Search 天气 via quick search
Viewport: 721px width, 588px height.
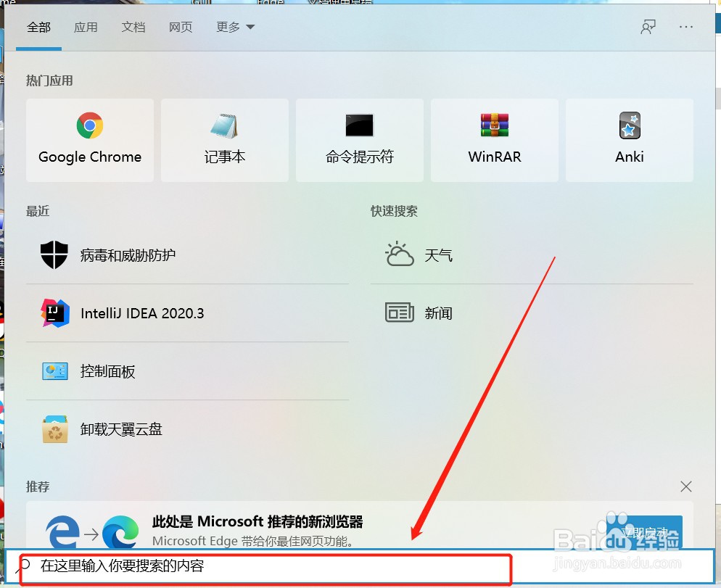pos(440,254)
